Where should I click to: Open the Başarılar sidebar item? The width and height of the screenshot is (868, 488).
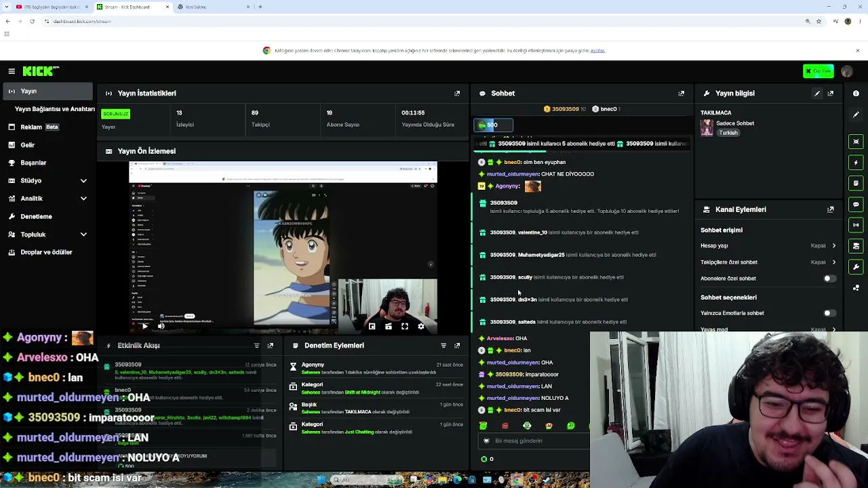pos(47,163)
